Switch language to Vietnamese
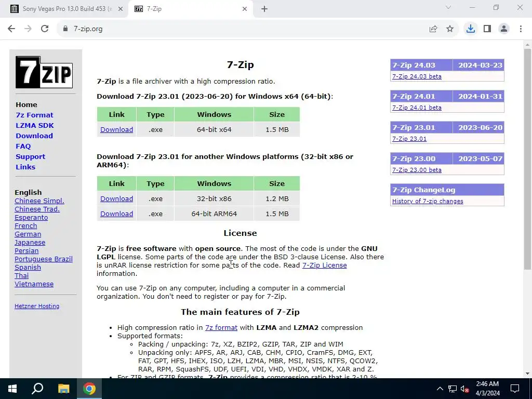The image size is (532, 399). 34,284
